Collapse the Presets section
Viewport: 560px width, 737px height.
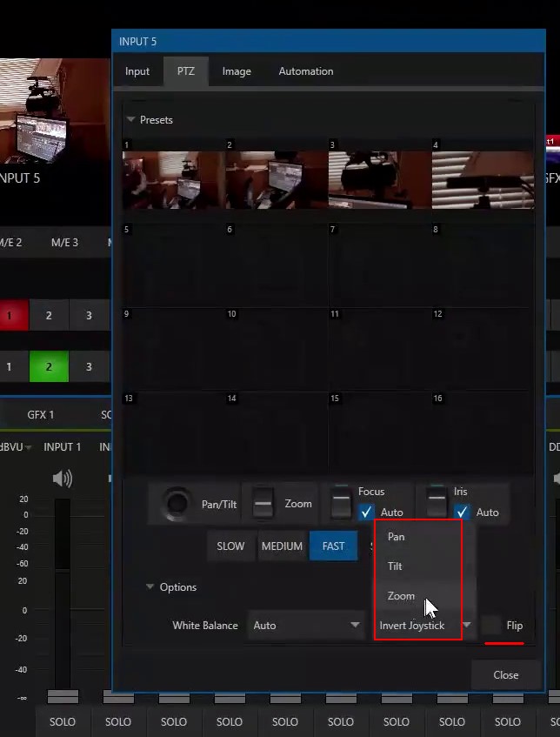coord(130,120)
